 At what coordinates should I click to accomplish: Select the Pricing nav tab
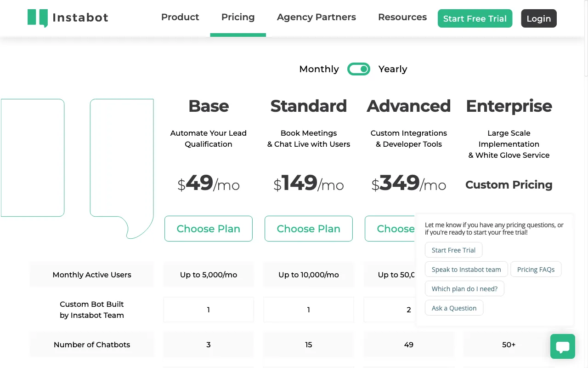click(238, 17)
